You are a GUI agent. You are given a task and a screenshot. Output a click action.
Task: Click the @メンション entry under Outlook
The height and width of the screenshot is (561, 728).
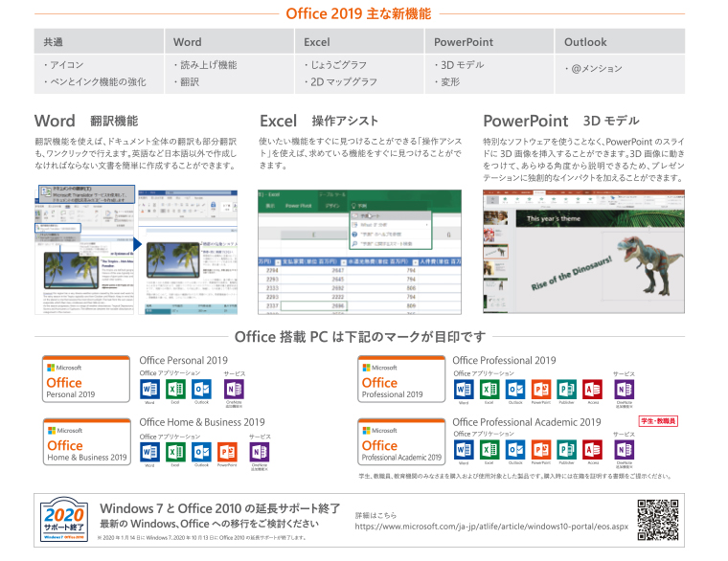click(594, 69)
